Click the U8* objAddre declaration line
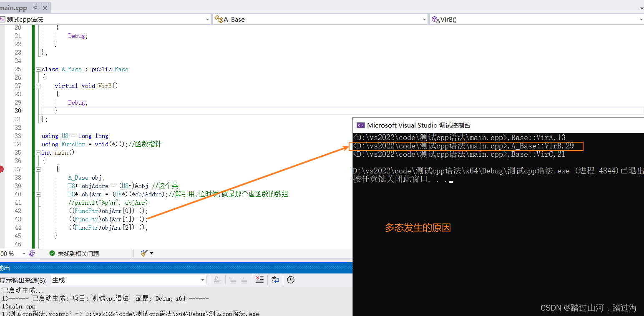 (x=123, y=186)
